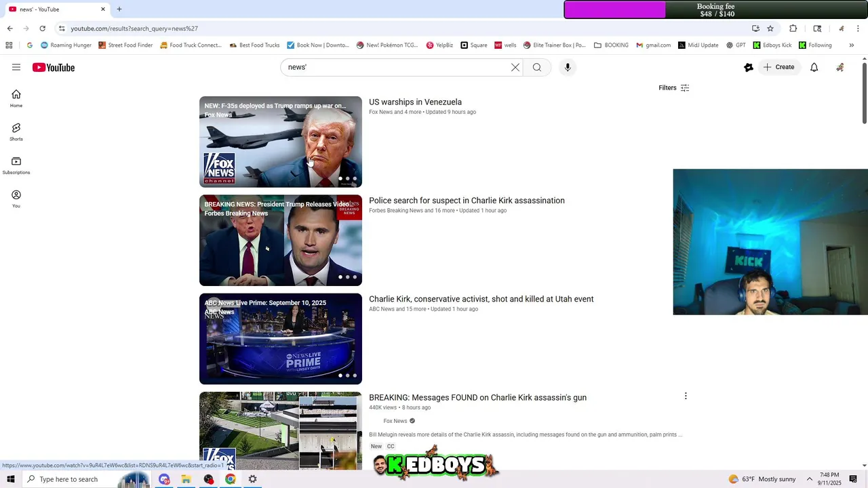
Task: Click the magnifying glass search button
Action: pyautogui.click(x=537, y=67)
